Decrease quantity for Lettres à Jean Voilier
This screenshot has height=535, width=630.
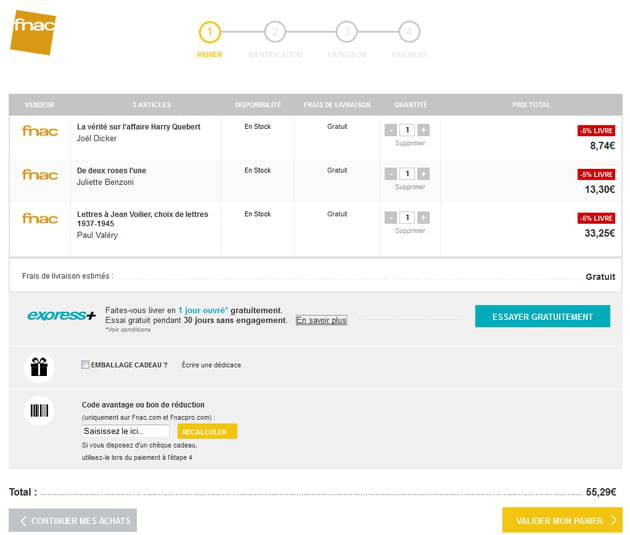coord(391,217)
